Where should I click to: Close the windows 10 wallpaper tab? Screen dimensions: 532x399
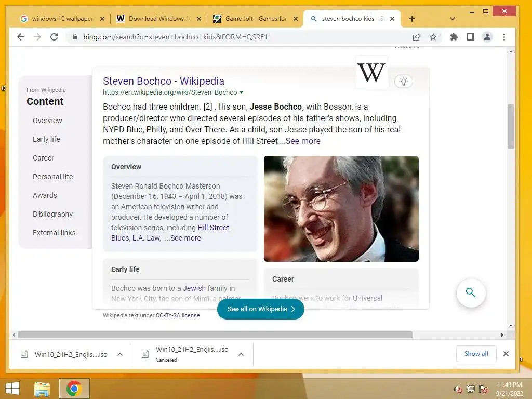(102, 19)
